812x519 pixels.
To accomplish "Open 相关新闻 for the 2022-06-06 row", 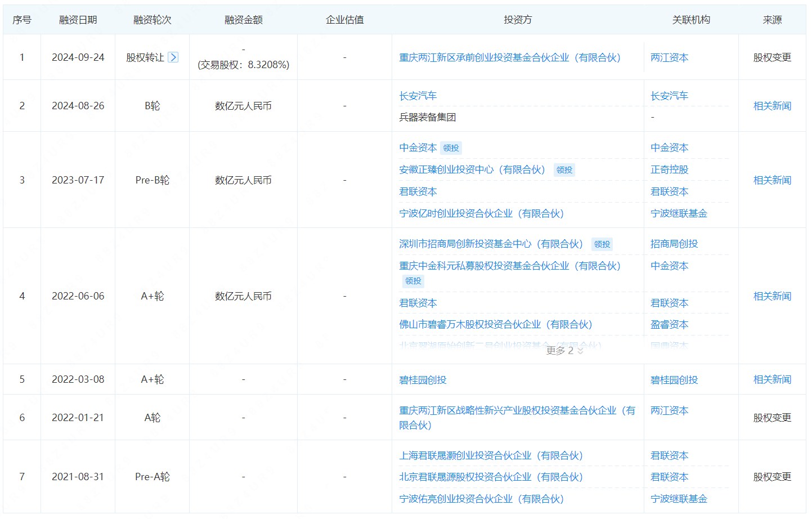I will tap(772, 296).
